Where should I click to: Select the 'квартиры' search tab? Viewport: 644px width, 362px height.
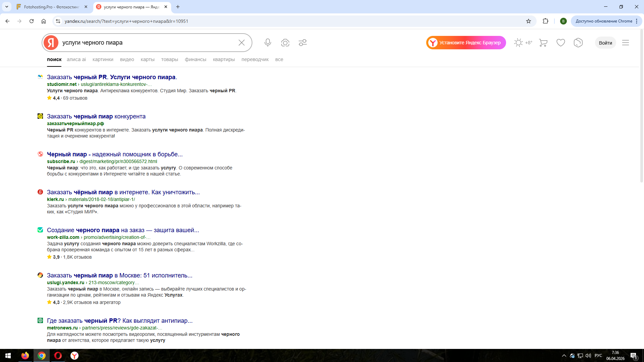[x=224, y=59]
